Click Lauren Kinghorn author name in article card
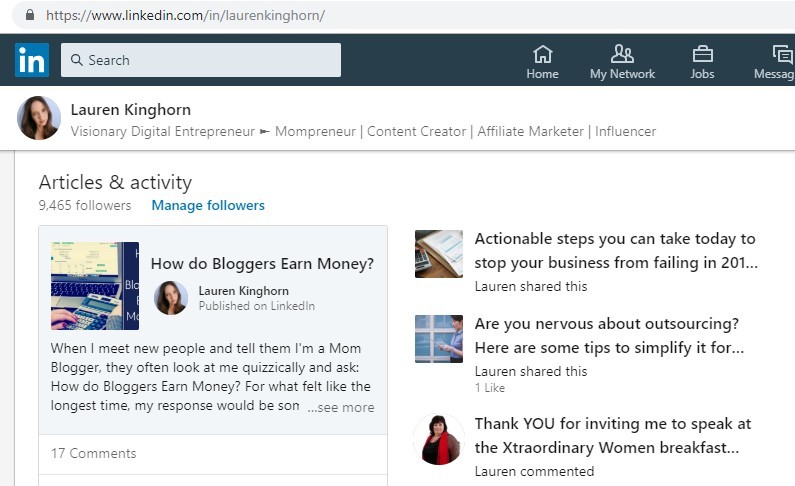Screen dimensions: 795x486 [243, 291]
